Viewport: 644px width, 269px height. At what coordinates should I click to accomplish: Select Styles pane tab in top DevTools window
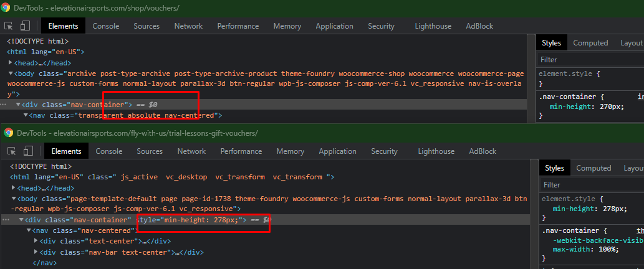552,42
